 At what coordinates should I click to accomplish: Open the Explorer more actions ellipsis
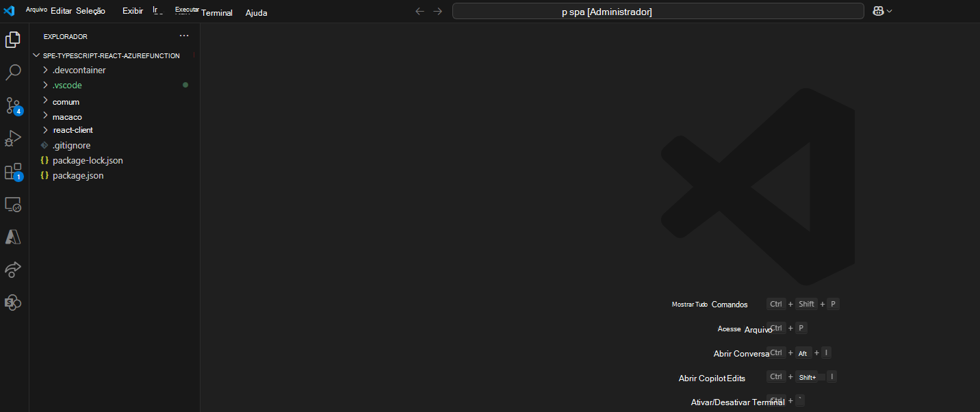point(183,36)
